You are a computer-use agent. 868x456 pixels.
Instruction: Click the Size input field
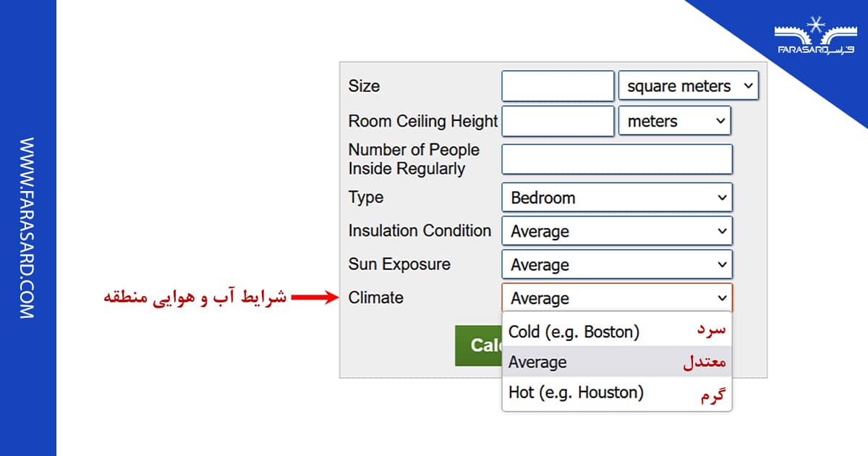coord(557,85)
